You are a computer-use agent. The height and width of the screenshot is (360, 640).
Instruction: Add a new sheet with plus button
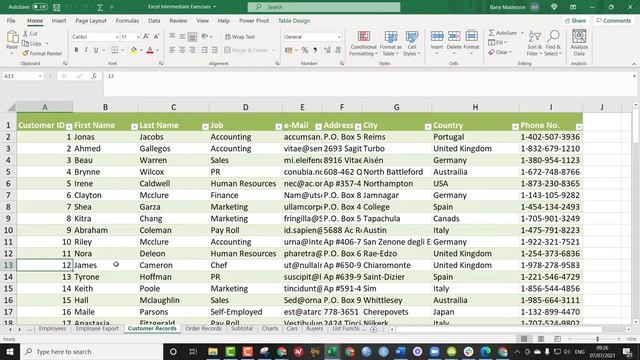[373, 329]
